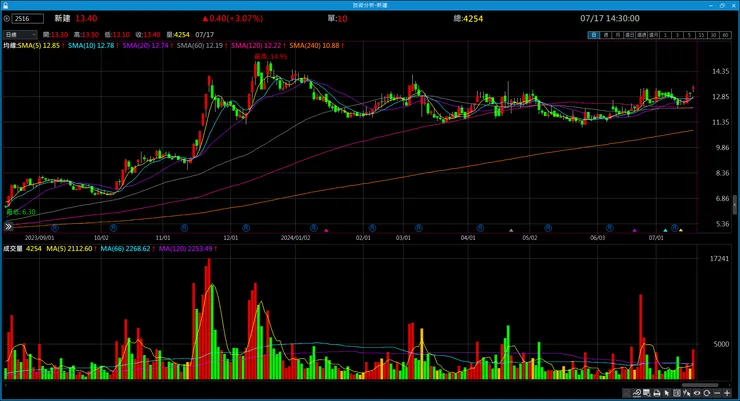Screen dimensions: 740x401
Task: Click the circular 月 marker right of 03/01
Action: click(418, 228)
